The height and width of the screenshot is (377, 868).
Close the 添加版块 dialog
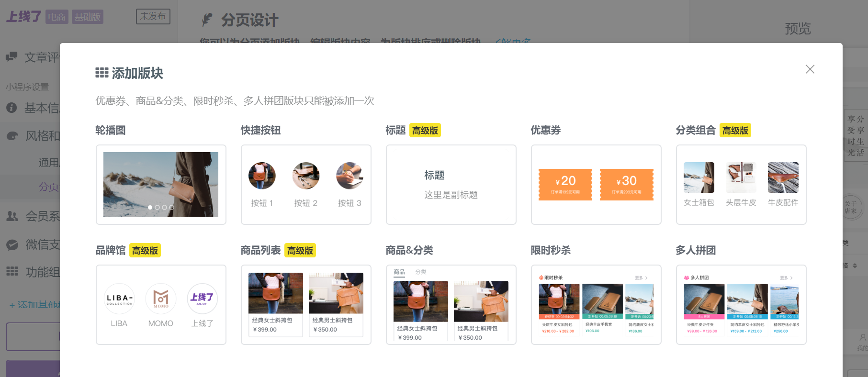[810, 69]
